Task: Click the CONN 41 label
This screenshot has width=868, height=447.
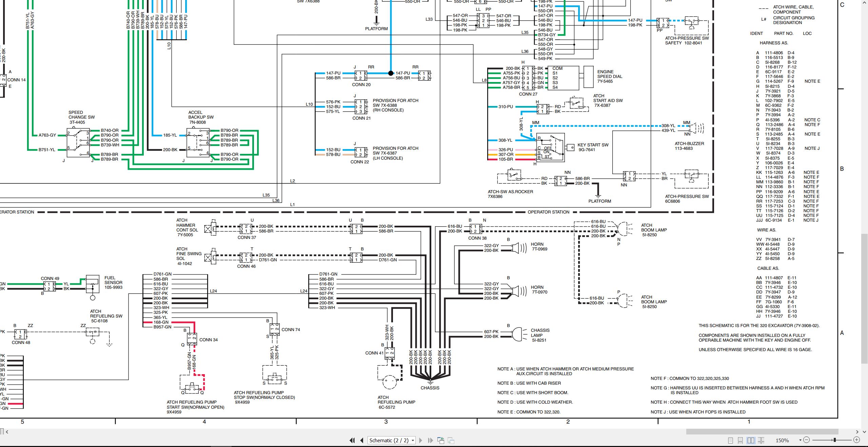Action: 374,353
